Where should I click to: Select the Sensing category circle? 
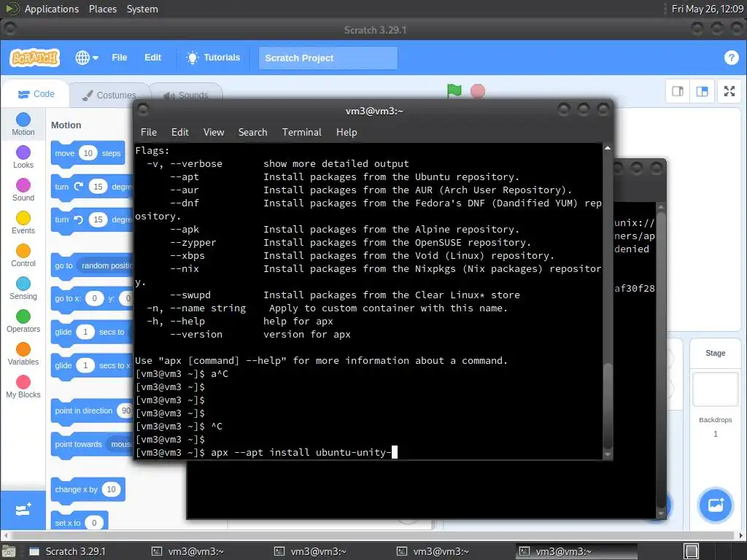coord(23,284)
